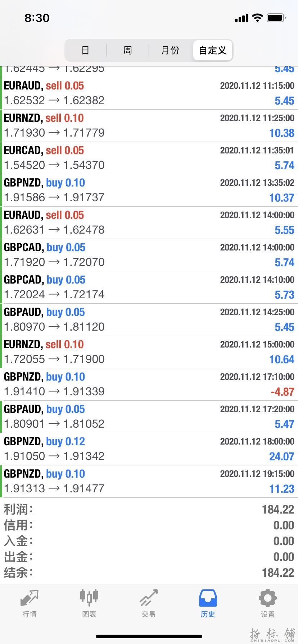Tap the 利润 profit total 184.22 row
This screenshot has width=298, height=644.
pyautogui.click(x=149, y=509)
